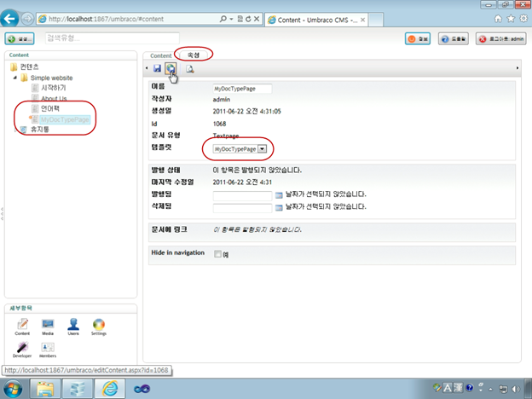Click Internet Explorer taskbar icon
Image resolution: width=532 pixels, height=399 pixels.
(110, 389)
